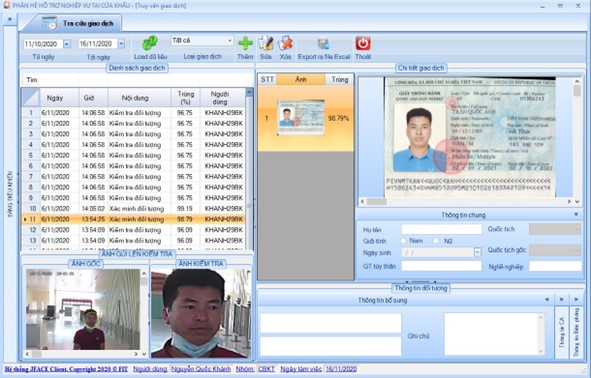Select row 1 in transaction list
This screenshot has width=591, height=378.
(134, 113)
